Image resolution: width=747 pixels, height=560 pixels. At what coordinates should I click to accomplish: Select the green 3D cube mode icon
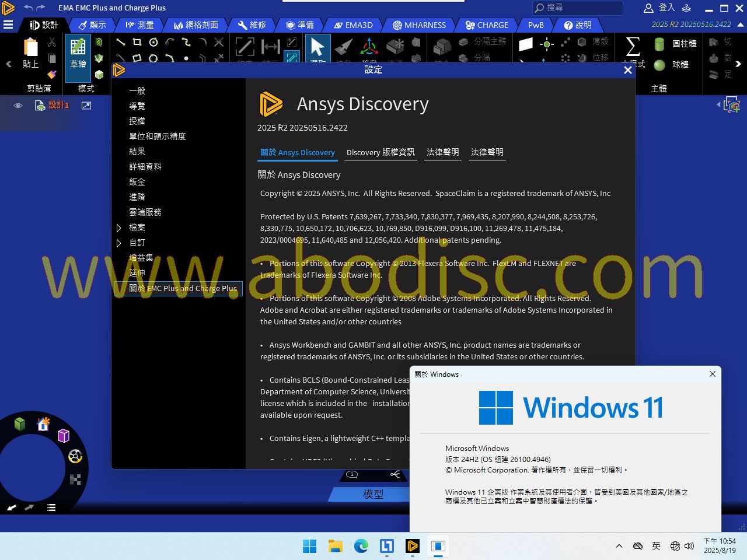tap(99, 74)
